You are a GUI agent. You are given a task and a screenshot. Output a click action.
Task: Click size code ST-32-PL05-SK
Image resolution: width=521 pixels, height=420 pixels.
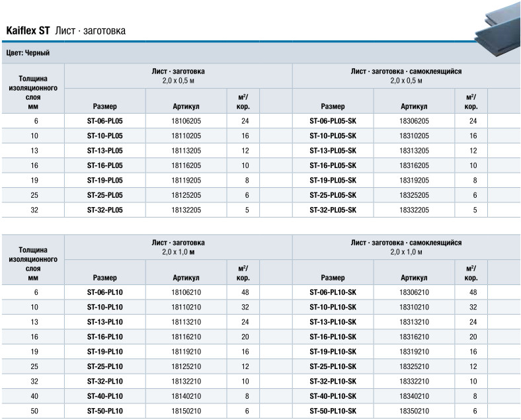click(333, 210)
